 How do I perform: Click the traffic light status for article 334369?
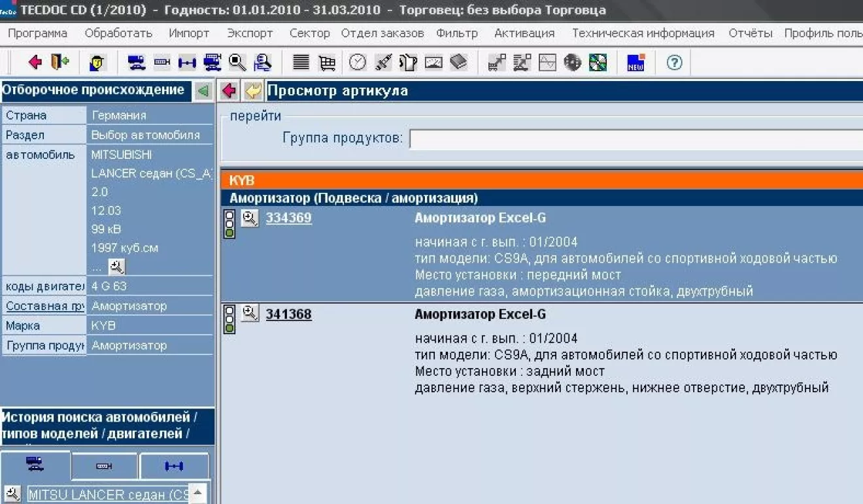(229, 224)
